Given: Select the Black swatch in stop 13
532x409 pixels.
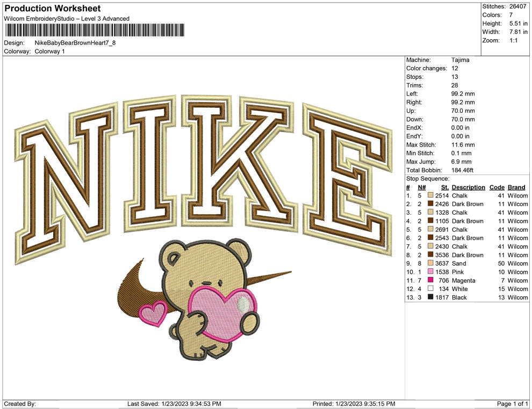Looking at the screenshot, I should tap(430, 297).
